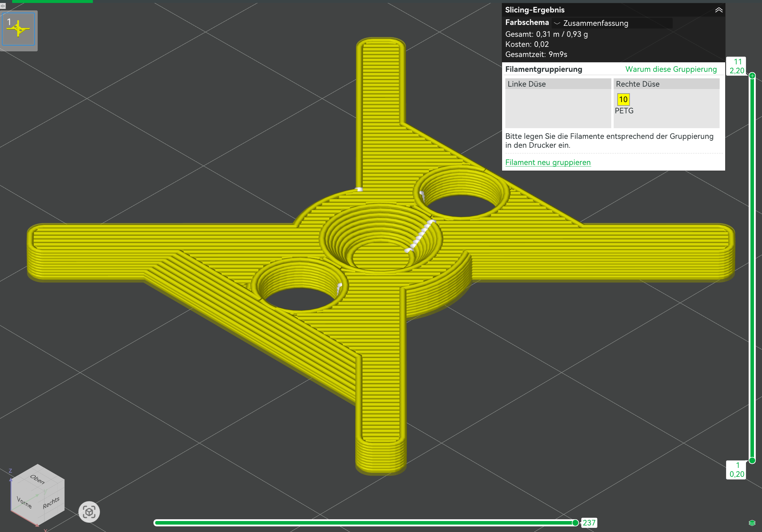Image resolution: width=762 pixels, height=532 pixels.
Task: Click the 'Linke Düse' header
Action: tap(558, 84)
